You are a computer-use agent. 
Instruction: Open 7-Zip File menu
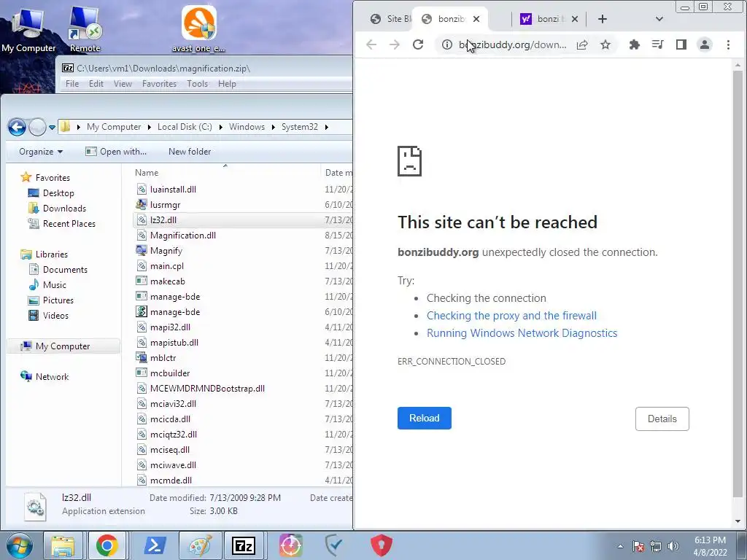point(72,84)
